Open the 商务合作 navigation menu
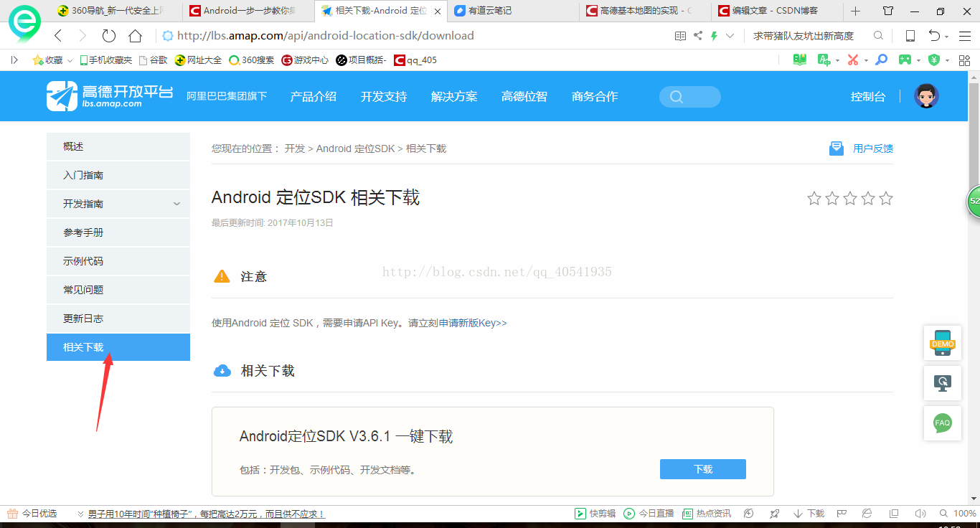980x528 pixels. pos(595,97)
